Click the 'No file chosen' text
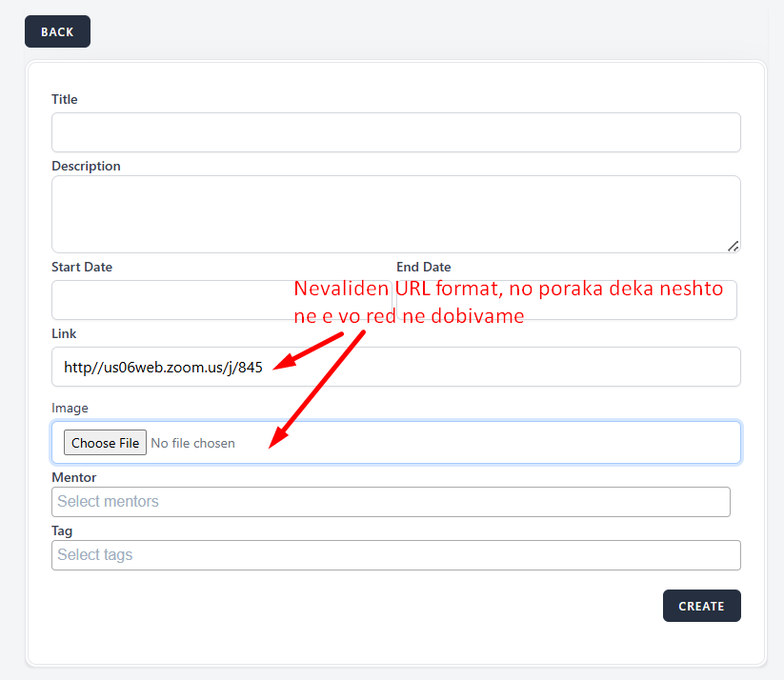Viewport: 784px width, 680px height. (x=192, y=443)
